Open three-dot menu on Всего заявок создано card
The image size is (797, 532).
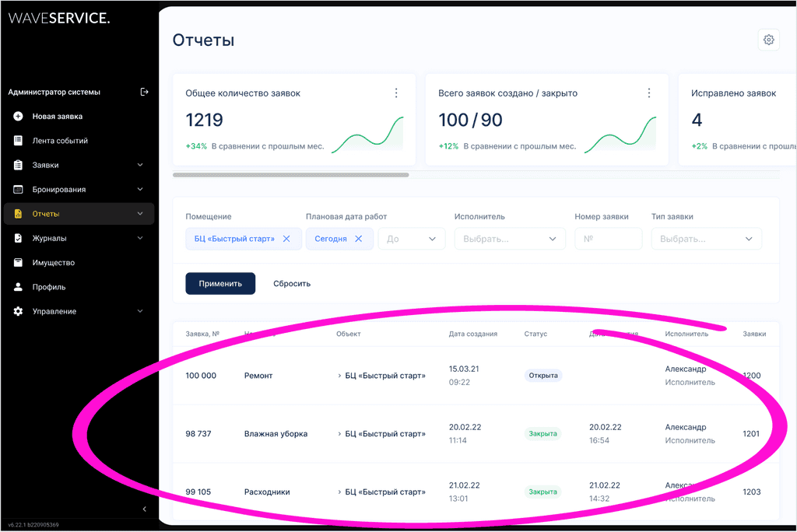pos(648,93)
